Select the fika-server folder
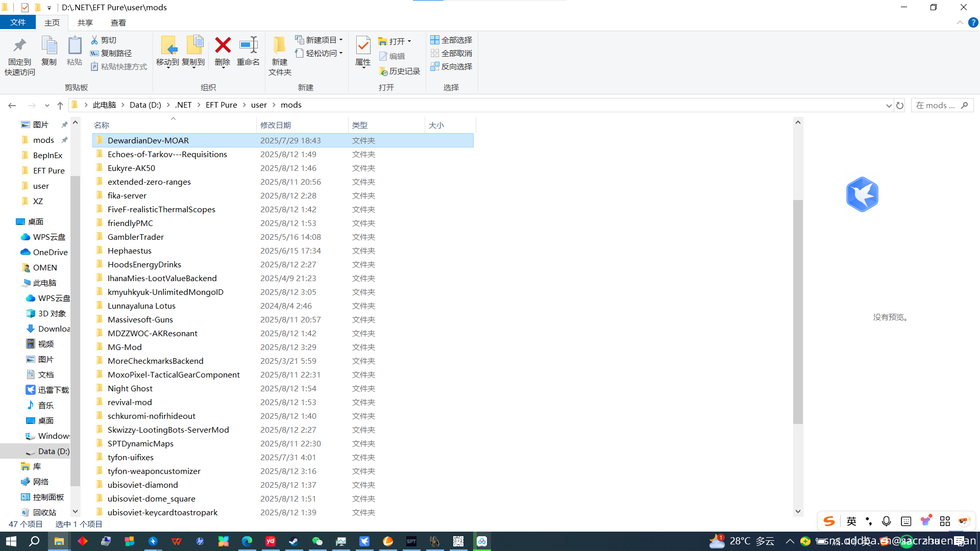The width and height of the screenshot is (980, 551). (283, 195)
